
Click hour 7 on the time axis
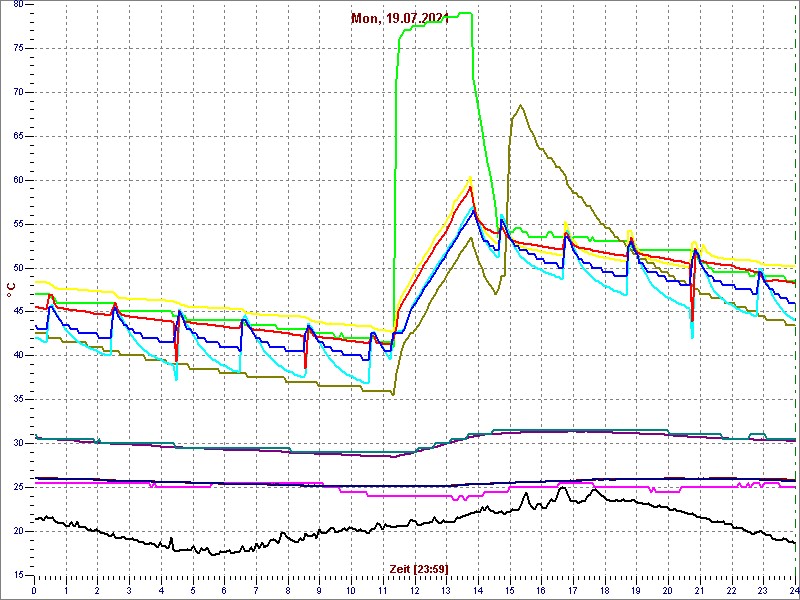(256, 590)
